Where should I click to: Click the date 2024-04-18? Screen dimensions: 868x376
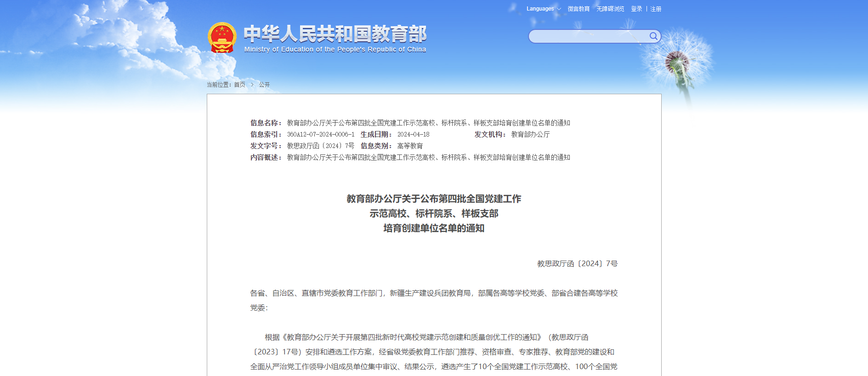pyautogui.click(x=414, y=134)
